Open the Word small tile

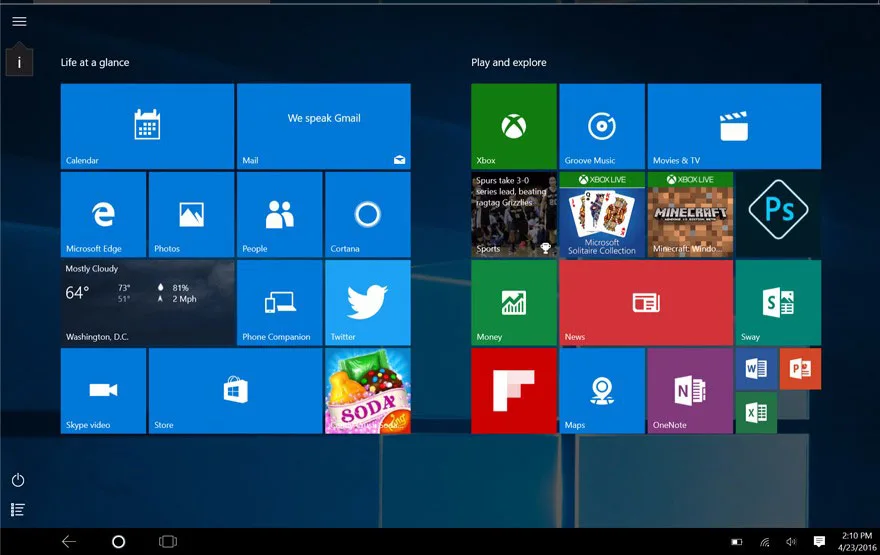pyautogui.click(x=756, y=369)
